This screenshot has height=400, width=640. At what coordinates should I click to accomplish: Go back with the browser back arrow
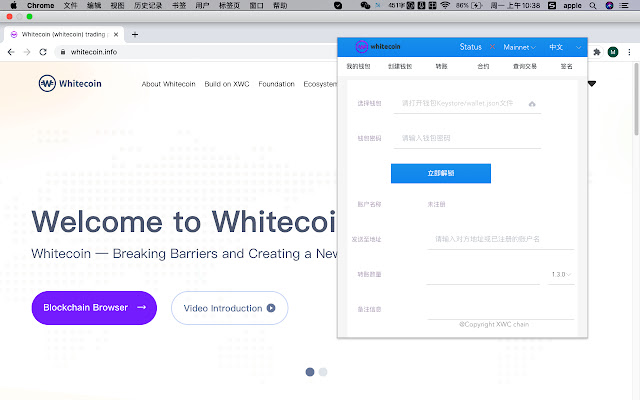point(11,52)
